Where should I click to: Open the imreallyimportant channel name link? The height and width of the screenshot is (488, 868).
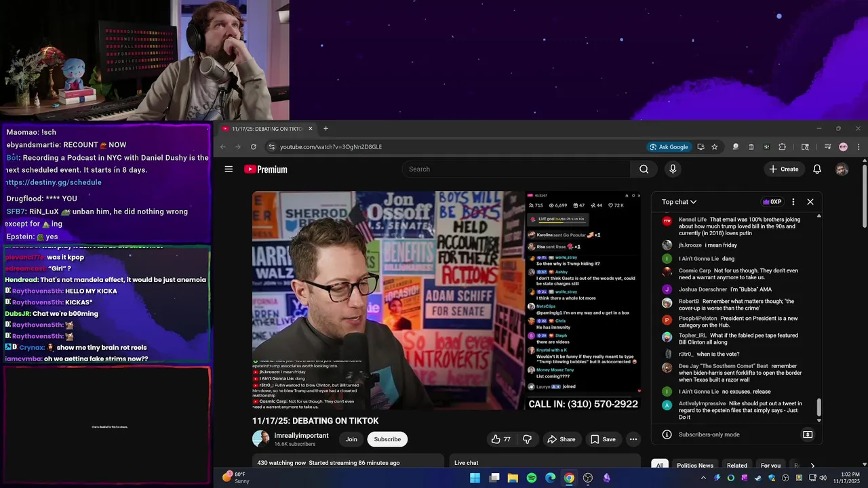[x=301, y=435]
